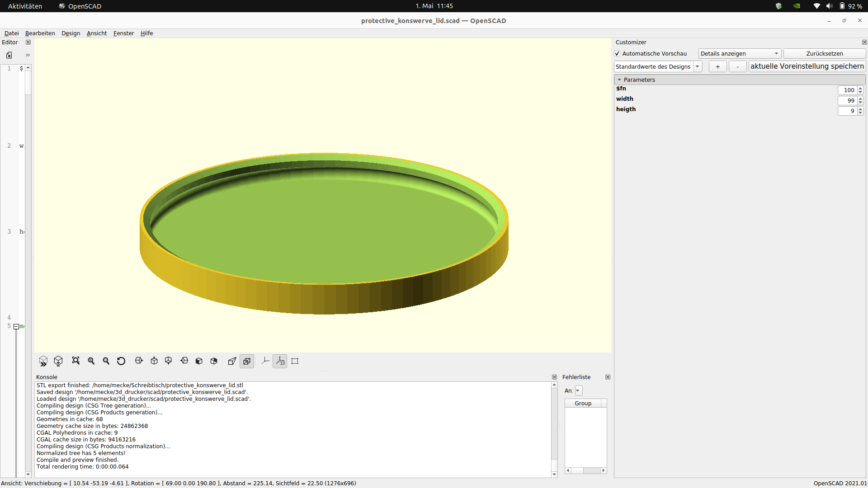The height and width of the screenshot is (488, 868).
Task: Close the Fehlerliste panel
Action: [608, 377]
